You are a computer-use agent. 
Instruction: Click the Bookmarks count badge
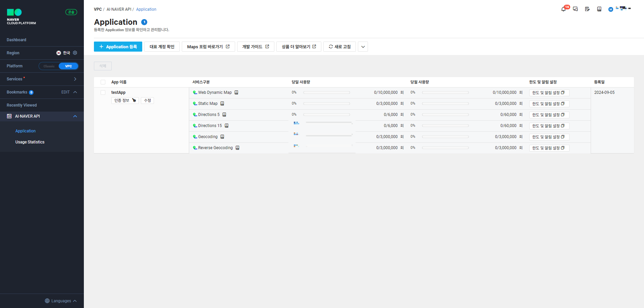[31, 93]
